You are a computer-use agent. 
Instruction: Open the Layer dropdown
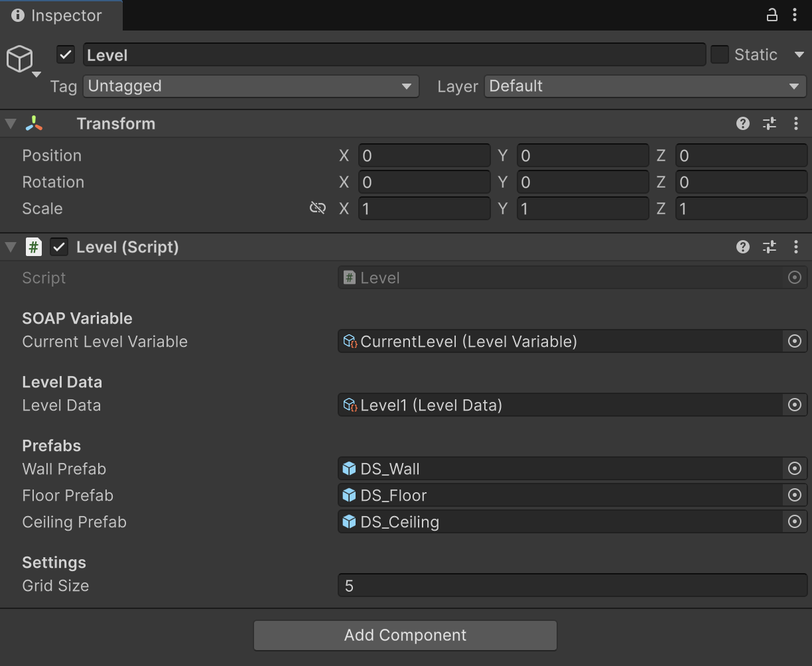pyautogui.click(x=645, y=86)
